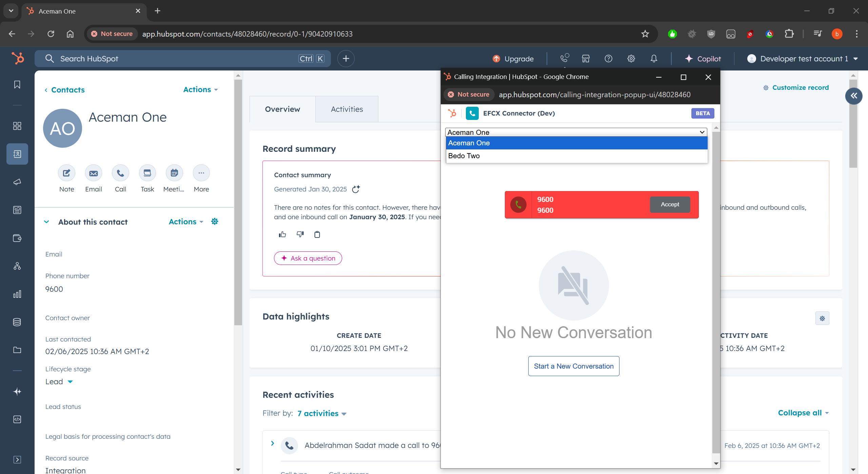This screenshot has width=868, height=474.
Task: Regenerate the contact summary via refresh icon
Action: pyautogui.click(x=356, y=189)
